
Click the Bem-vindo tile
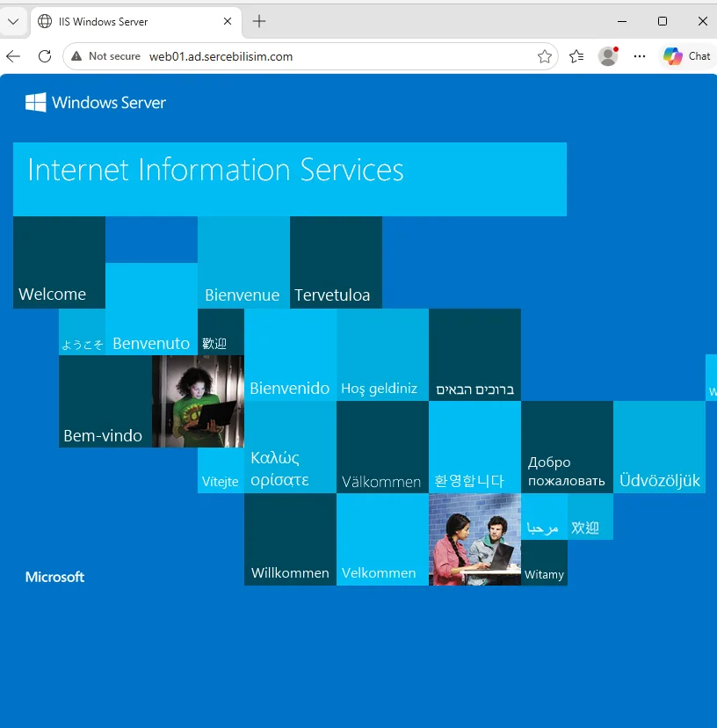point(105,401)
